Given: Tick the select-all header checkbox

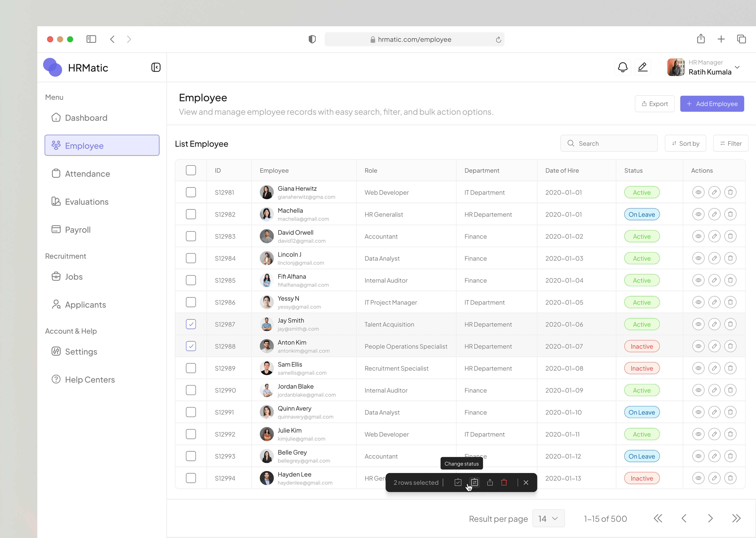Looking at the screenshot, I should (191, 170).
